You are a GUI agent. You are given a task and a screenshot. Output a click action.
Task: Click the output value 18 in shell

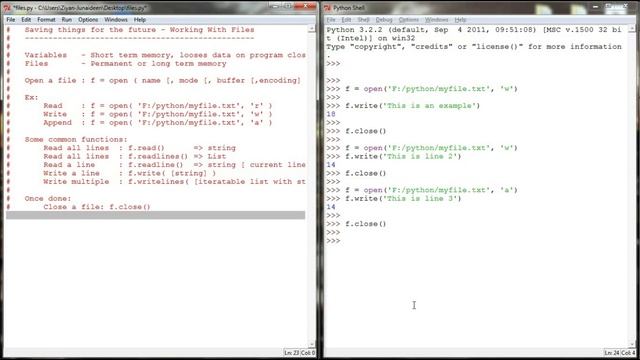point(331,114)
